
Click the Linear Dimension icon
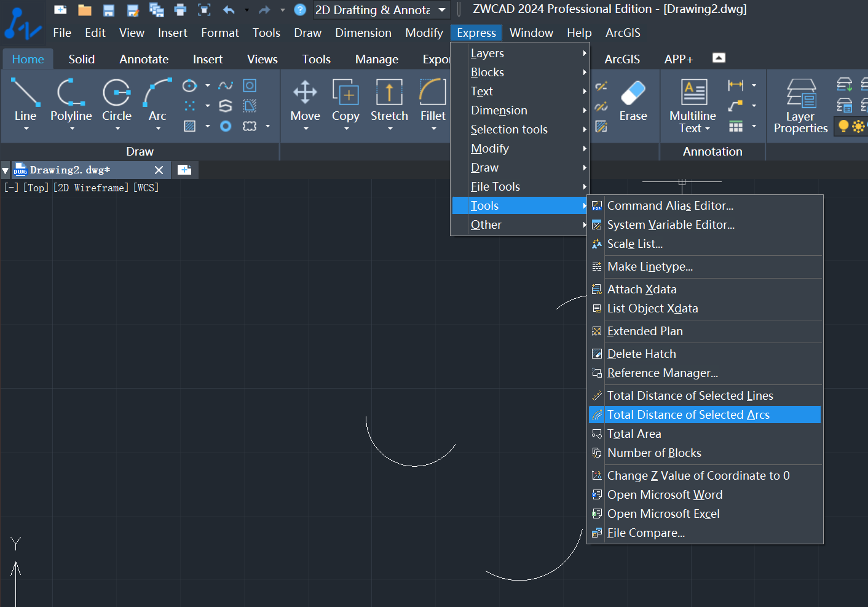click(736, 85)
